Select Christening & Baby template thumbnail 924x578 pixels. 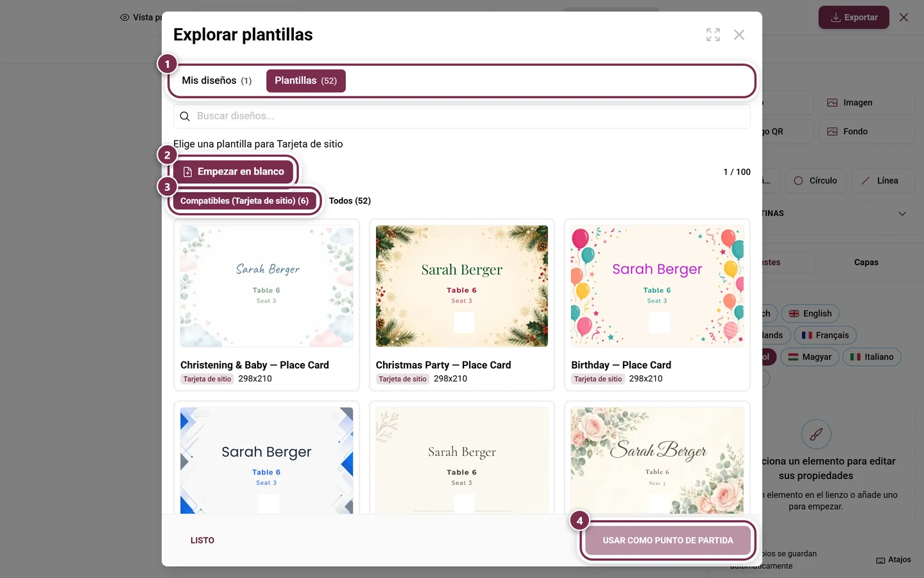pyautogui.click(x=266, y=286)
